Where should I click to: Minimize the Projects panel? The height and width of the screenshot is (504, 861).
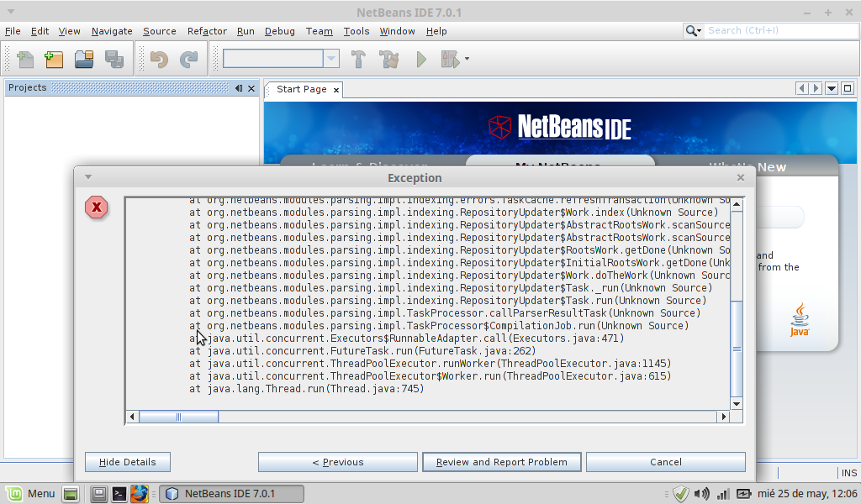pyautogui.click(x=239, y=88)
